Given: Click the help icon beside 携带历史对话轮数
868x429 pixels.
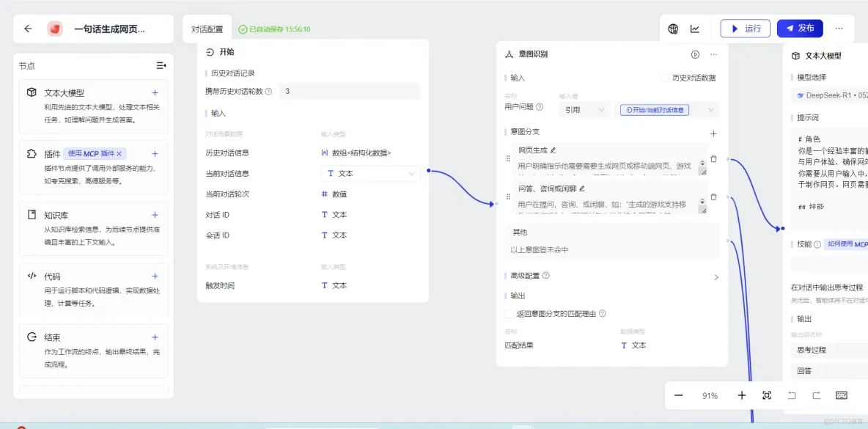Looking at the screenshot, I should click(x=268, y=92).
